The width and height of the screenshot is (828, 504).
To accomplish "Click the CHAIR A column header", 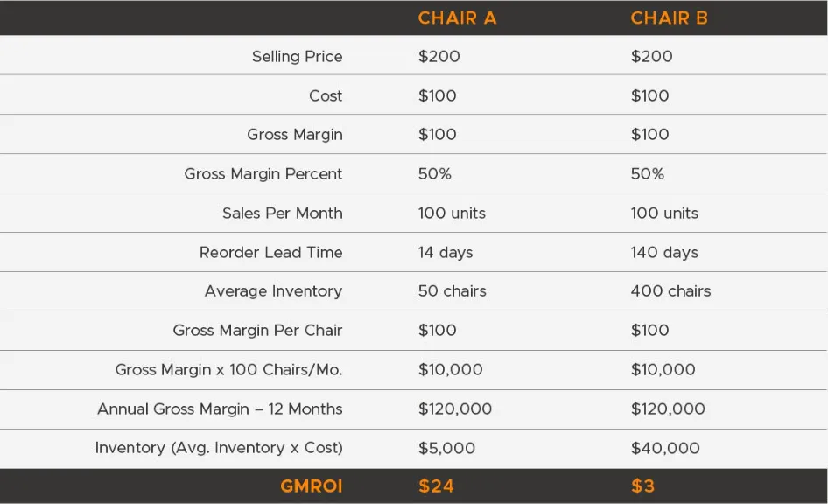I will [457, 18].
